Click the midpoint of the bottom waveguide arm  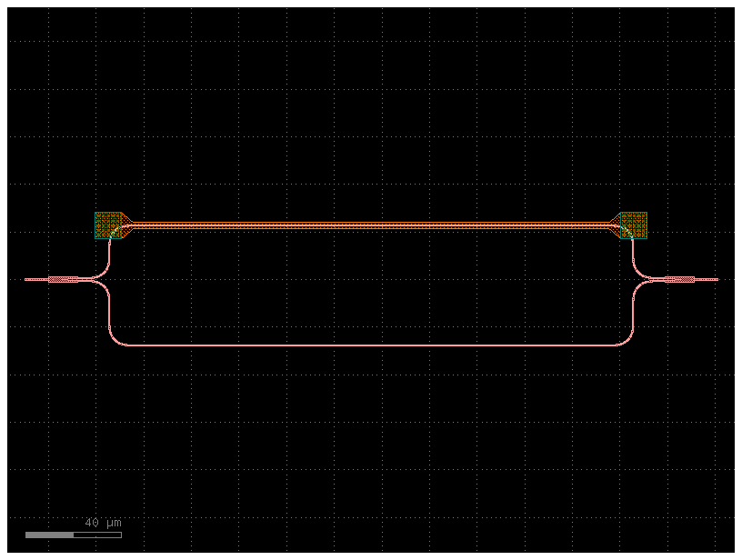coord(373,344)
